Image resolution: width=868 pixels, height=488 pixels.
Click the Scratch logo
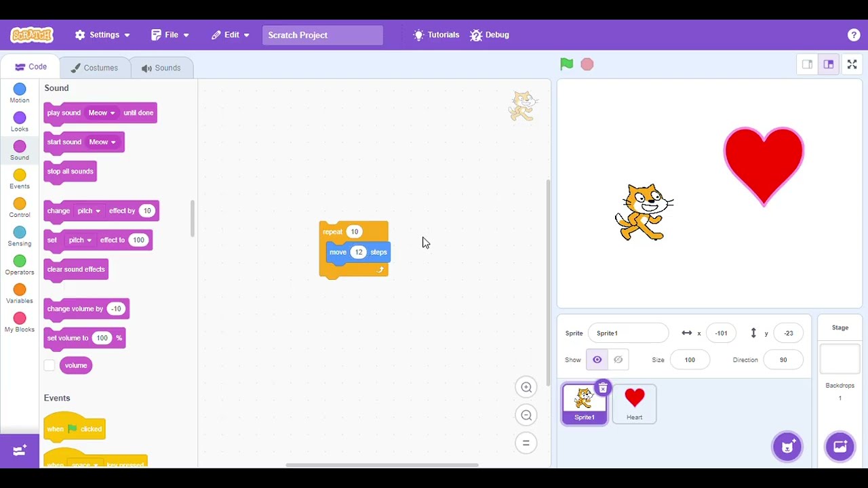point(32,35)
